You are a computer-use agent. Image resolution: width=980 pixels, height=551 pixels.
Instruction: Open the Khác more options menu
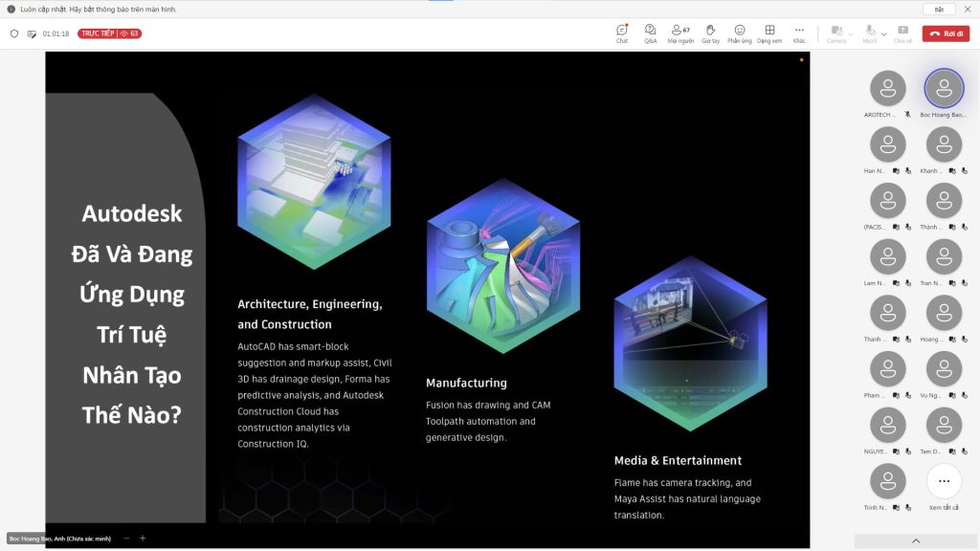pyautogui.click(x=799, y=33)
